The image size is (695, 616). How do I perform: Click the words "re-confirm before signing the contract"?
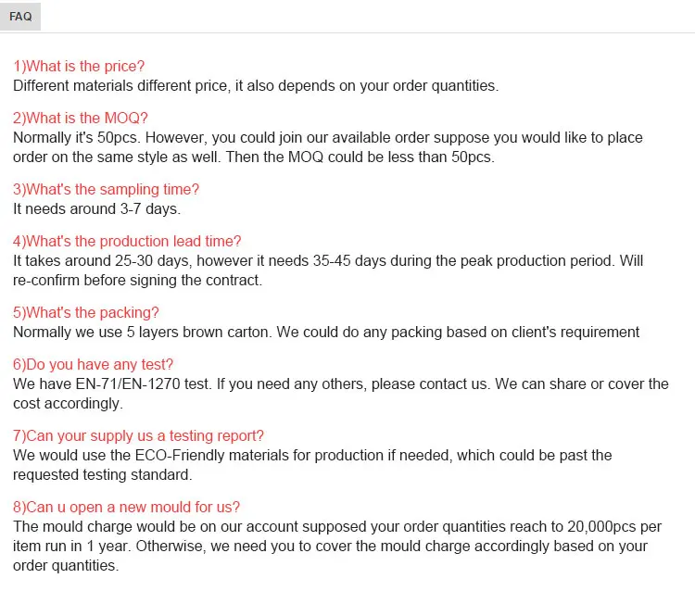coord(137,281)
